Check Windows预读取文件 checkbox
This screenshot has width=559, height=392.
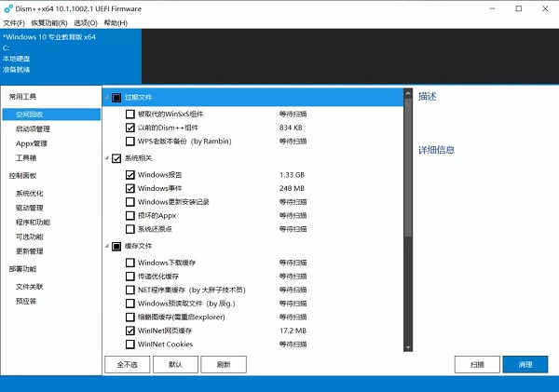click(130, 304)
